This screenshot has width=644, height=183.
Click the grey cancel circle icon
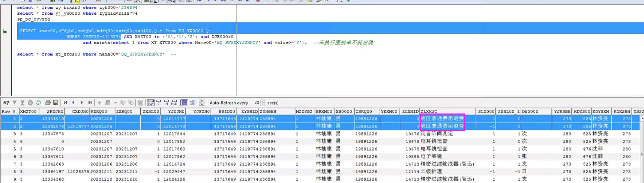(30, 103)
